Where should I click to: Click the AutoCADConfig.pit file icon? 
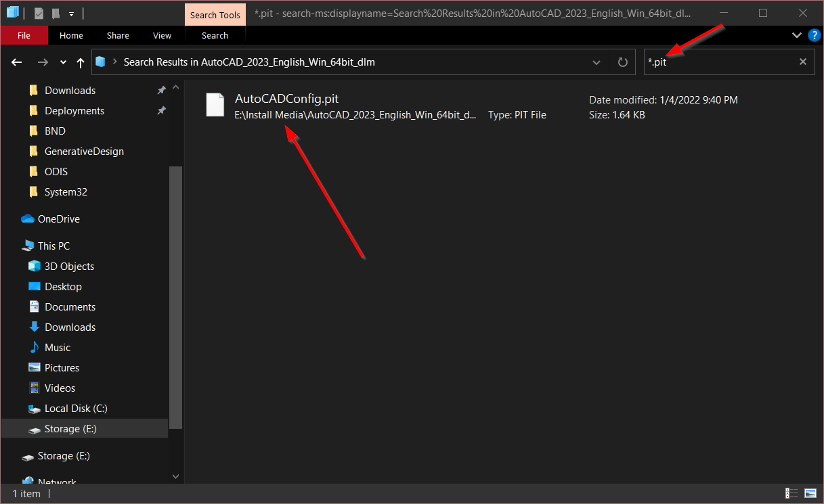[215, 105]
